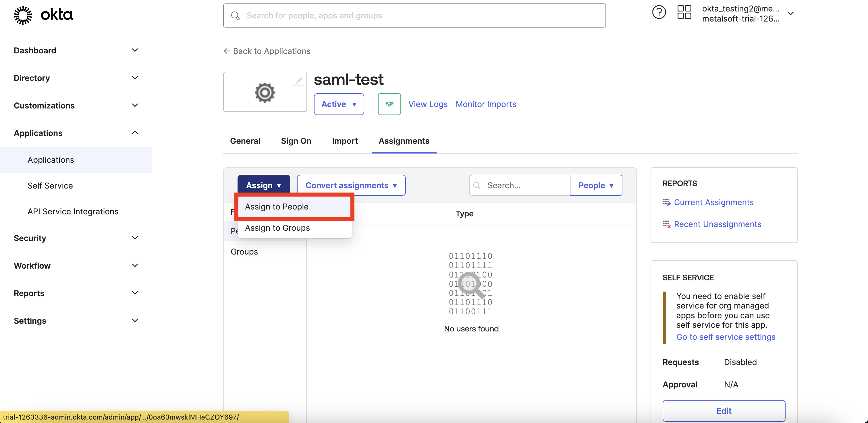
Task: Click the Current Assignments report icon
Action: pos(666,202)
